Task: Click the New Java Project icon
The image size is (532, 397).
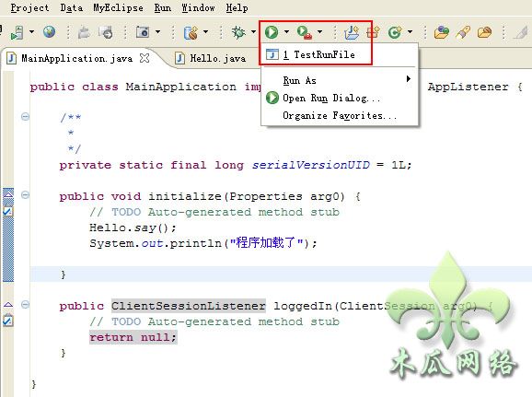Action: 352,32
